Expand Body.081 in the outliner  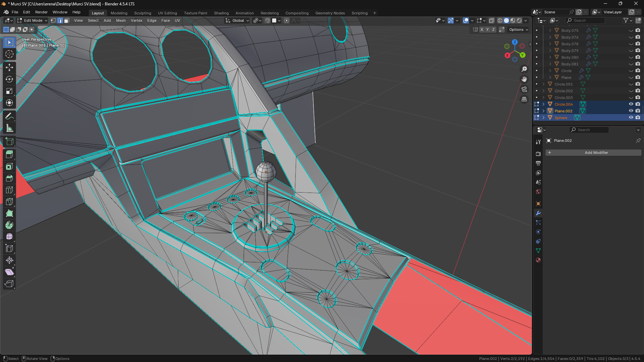550,64
